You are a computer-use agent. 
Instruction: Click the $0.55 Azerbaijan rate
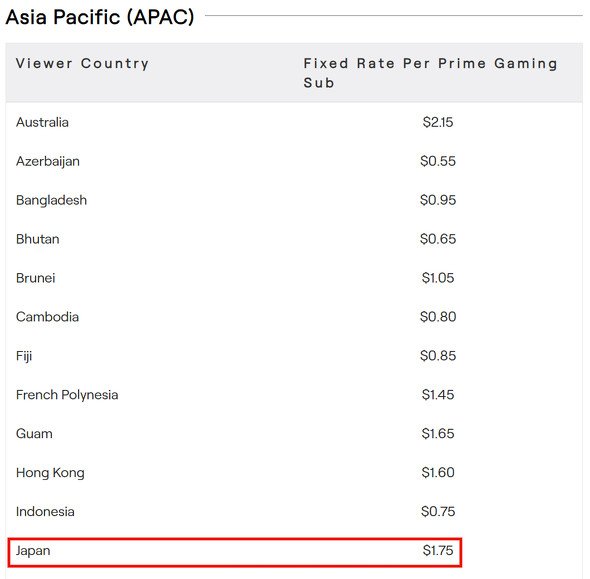pyautogui.click(x=438, y=161)
